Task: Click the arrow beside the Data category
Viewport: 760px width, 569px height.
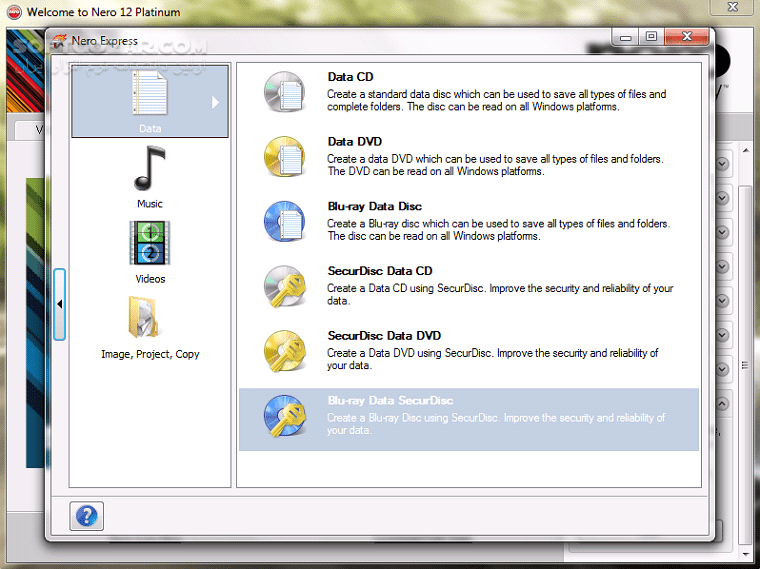Action: [x=214, y=101]
